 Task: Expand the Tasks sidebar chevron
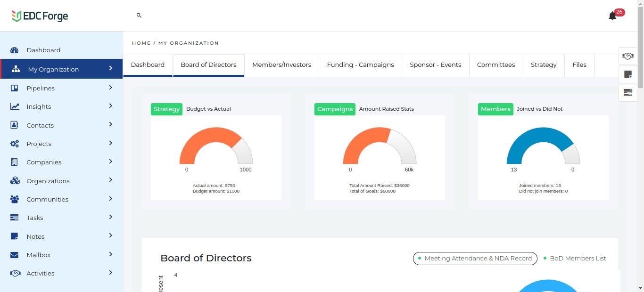pos(111,217)
